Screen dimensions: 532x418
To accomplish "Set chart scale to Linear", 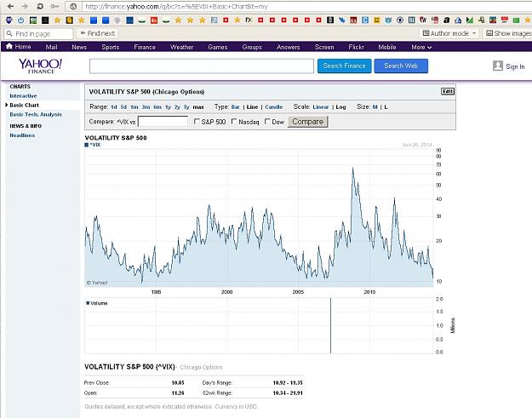I will 321,107.
